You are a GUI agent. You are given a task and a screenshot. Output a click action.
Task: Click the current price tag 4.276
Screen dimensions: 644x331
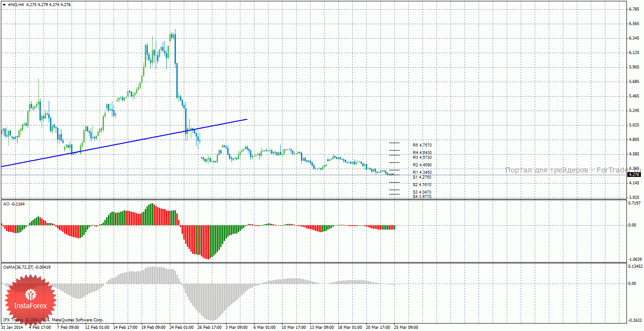pos(634,175)
